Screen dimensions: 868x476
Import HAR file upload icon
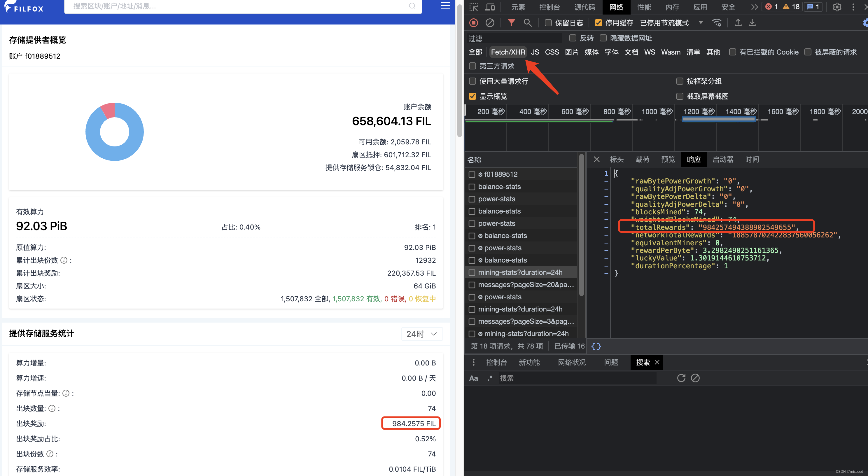click(738, 23)
